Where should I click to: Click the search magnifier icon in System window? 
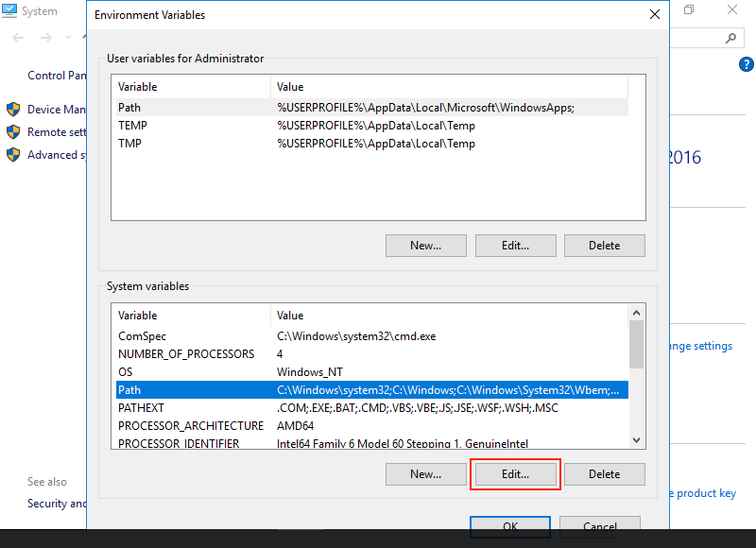730,38
